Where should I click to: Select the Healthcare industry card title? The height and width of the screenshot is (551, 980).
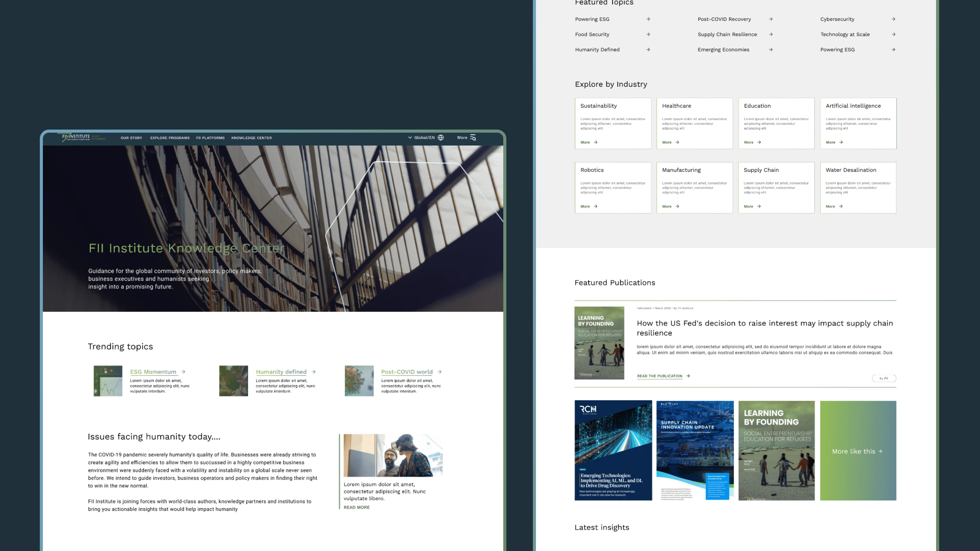coord(676,106)
